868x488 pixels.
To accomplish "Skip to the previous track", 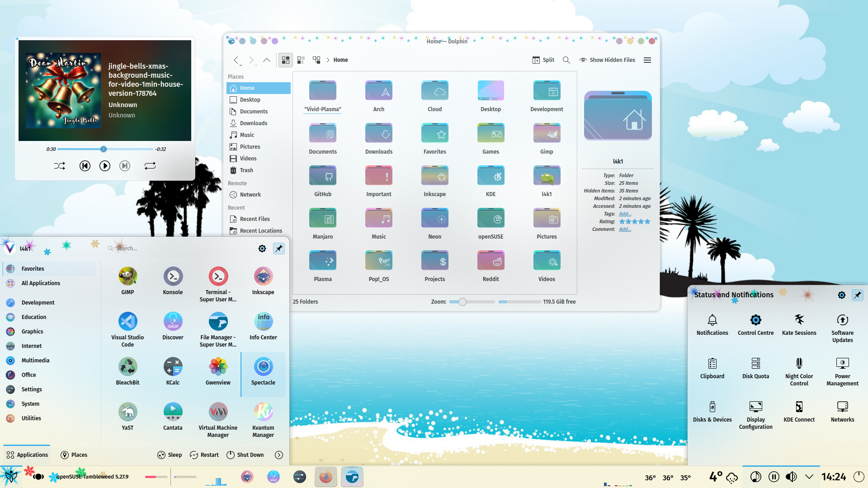I will coord(85,166).
